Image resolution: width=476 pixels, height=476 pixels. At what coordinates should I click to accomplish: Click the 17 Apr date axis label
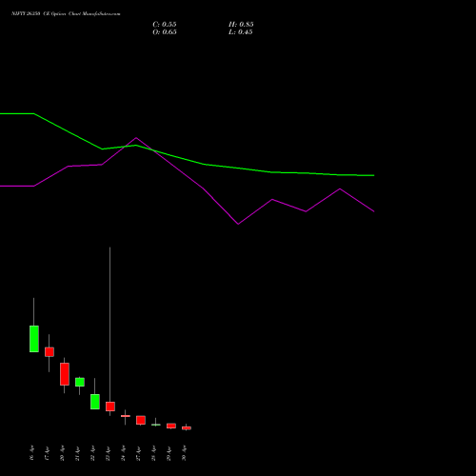coord(47,453)
